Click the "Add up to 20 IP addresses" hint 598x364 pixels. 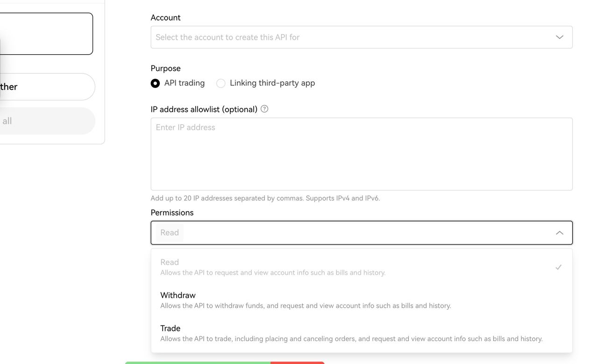click(x=265, y=198)
